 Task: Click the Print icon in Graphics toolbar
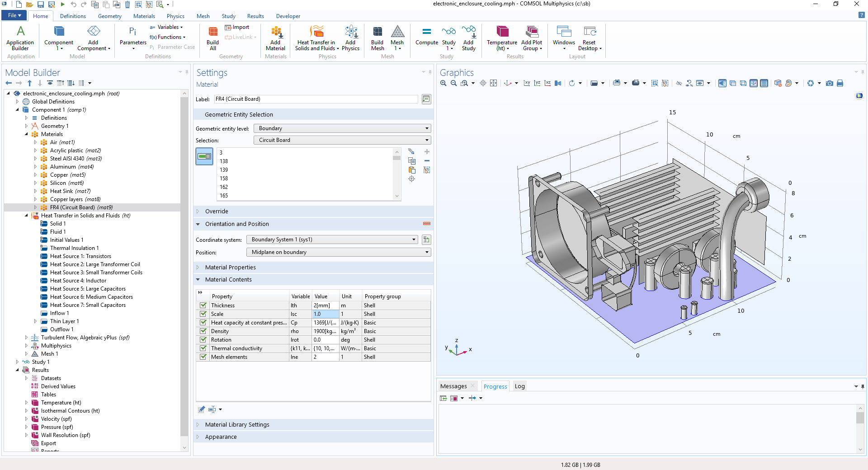tap(840, 83)
